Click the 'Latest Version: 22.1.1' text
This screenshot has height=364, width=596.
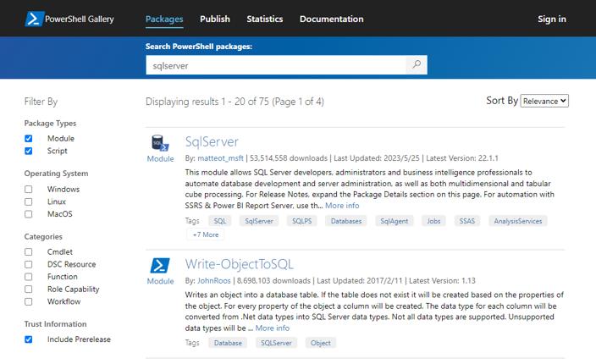point(462,158)
